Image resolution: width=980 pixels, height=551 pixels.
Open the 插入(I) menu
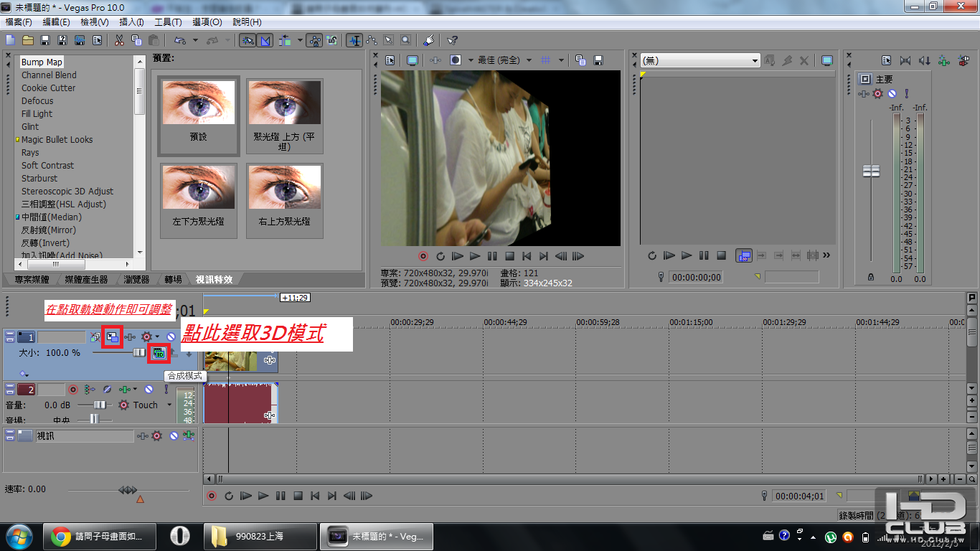point(131,22)
